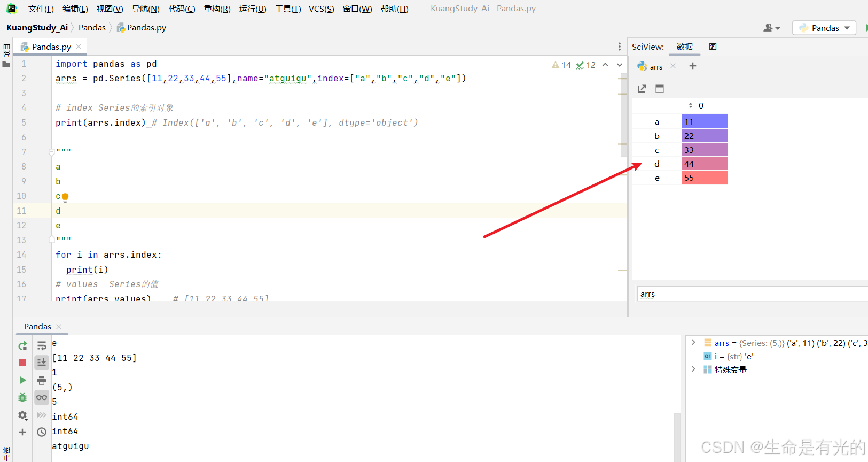Toggle SciView window layout icon
The height and width of the screenshot is (462, 868).
[x=660, y=89]
